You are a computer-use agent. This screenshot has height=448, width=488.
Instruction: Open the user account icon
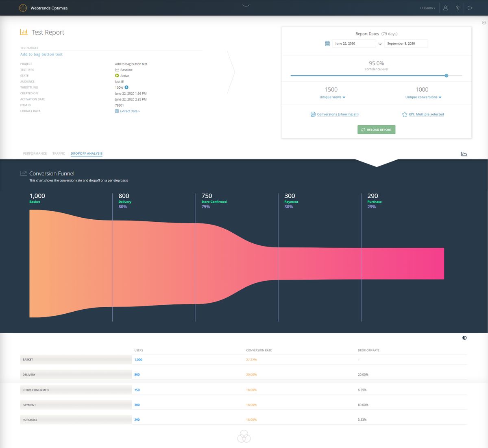coord(446,8)
